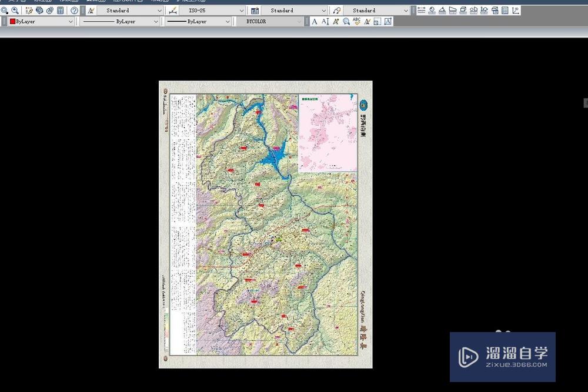Open the DesignCenter icon
The image size is (588, 392).
pos(39,11)
